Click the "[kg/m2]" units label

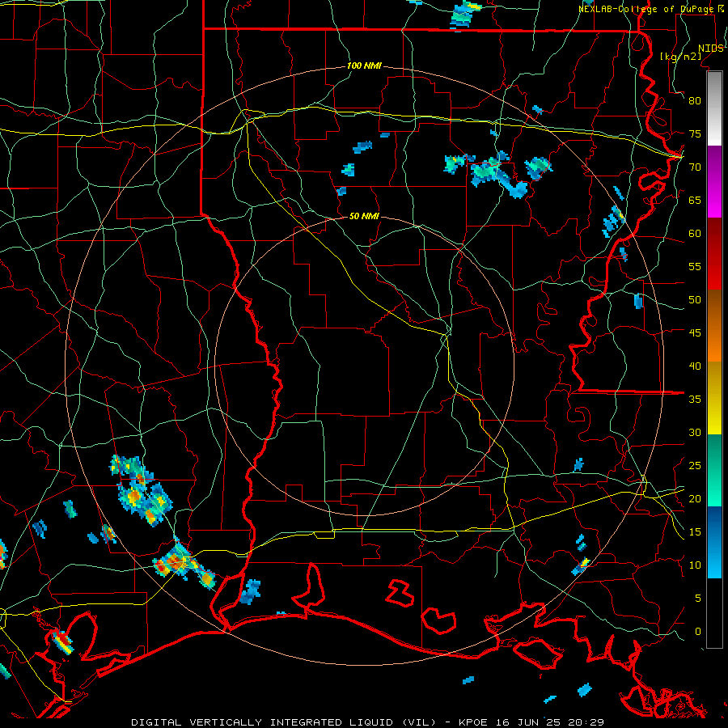point(680,57)
